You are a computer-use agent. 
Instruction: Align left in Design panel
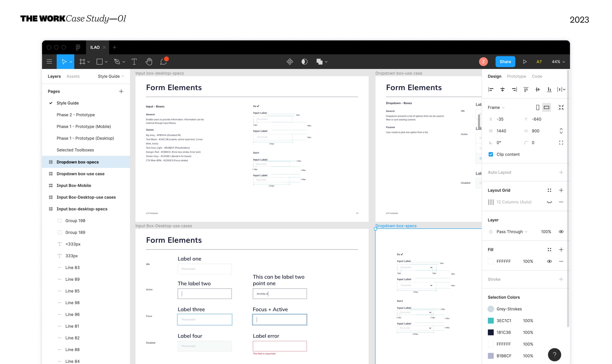pyautogui.click(x=491, y=90)
